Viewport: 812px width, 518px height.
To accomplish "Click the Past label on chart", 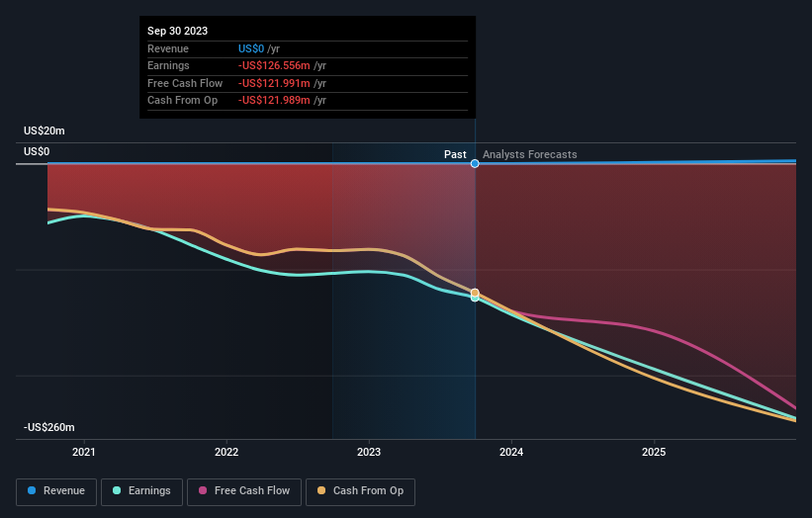I will click(455, 154).
